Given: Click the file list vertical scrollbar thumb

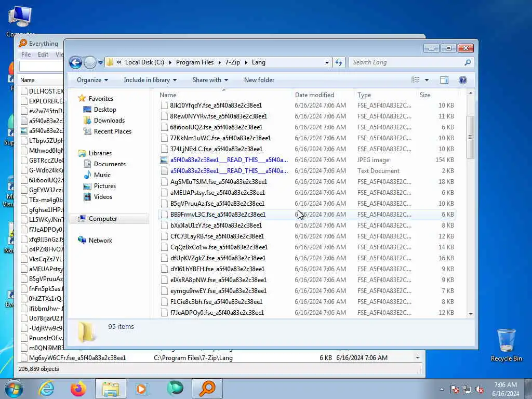Looking at the screenshot, I should pyautogui.click(x=471, y=137).
